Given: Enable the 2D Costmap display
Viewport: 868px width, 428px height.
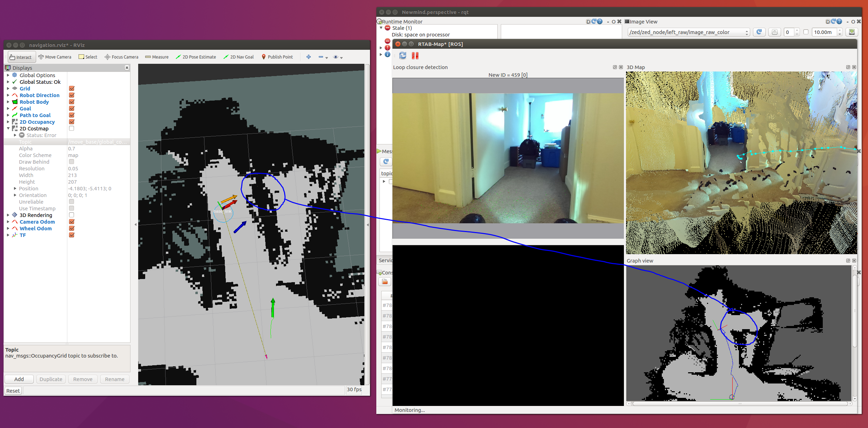Looking at the screenshot, I should (x=71, y=128).
